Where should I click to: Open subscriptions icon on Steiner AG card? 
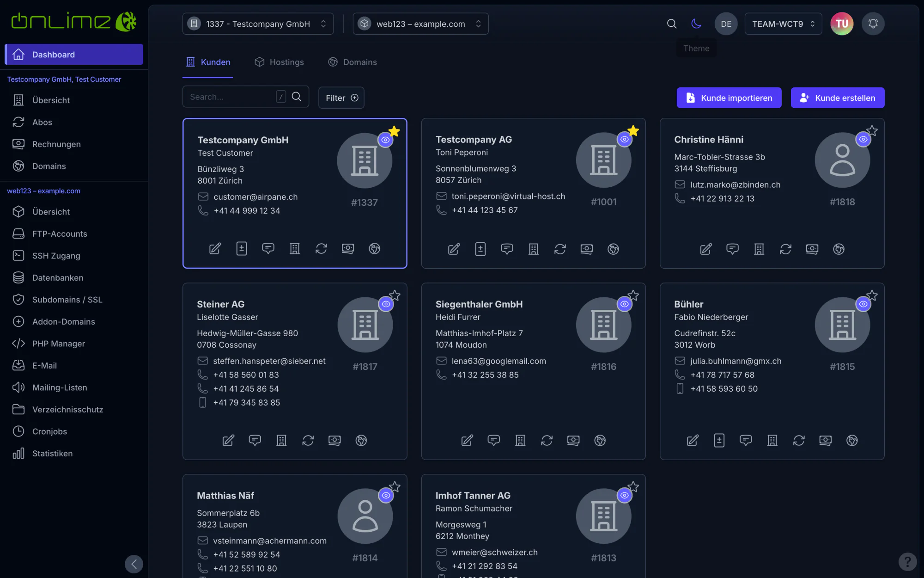click(308, 441)
